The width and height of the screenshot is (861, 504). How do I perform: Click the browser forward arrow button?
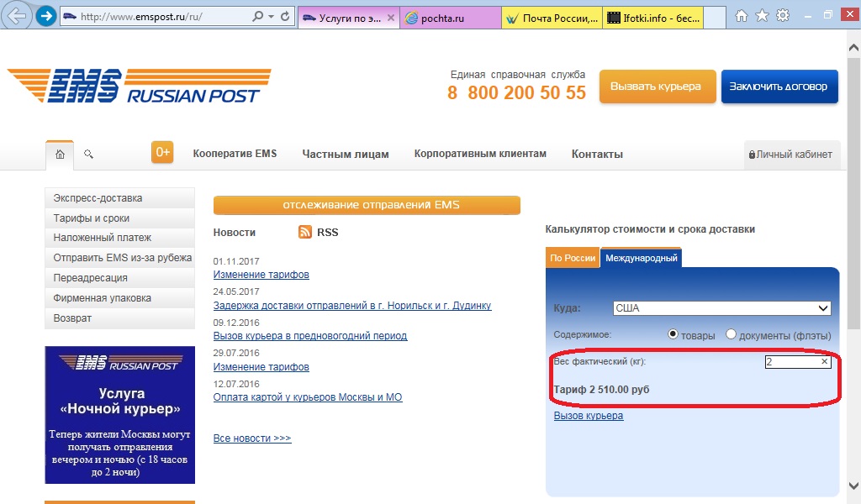point(47,16)
